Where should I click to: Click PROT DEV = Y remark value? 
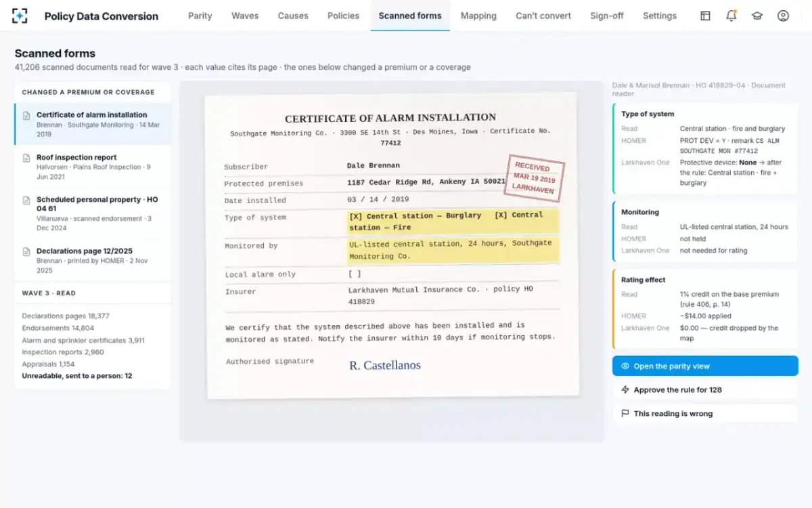coord(729,146)
